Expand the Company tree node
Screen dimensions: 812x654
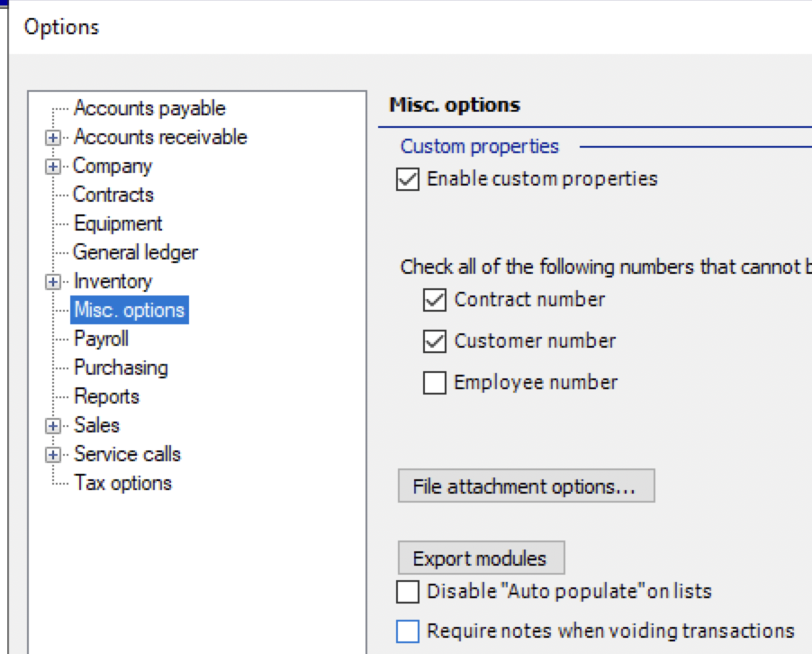click(x=52, y=167)
